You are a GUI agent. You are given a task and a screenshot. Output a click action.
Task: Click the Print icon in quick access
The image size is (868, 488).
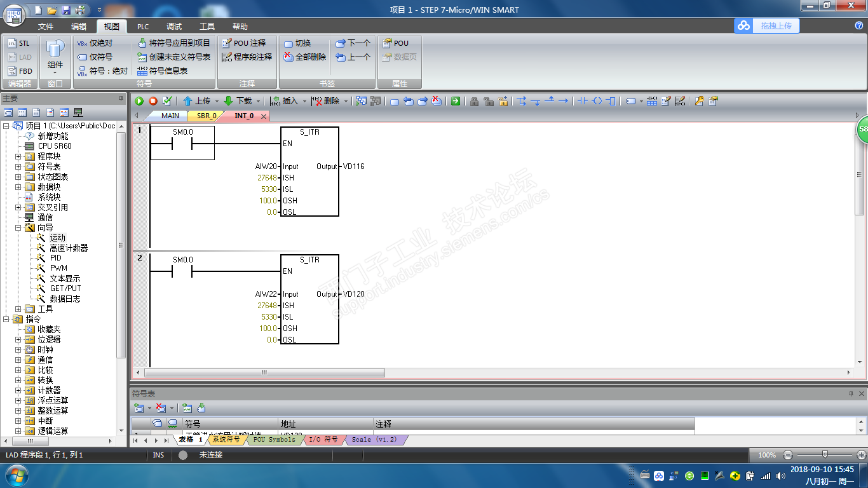[x=80, y=10]
